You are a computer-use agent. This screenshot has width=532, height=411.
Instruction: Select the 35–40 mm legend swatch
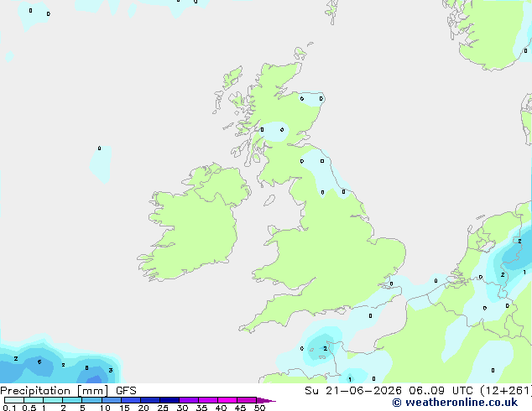(x=207, y=400)
